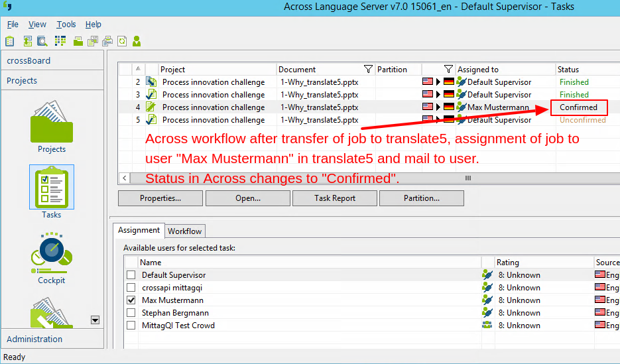Screen dimensions: 620x364
Task: Click the floppy disk save-copy toolbar icon
Action: tap(93, 41)
